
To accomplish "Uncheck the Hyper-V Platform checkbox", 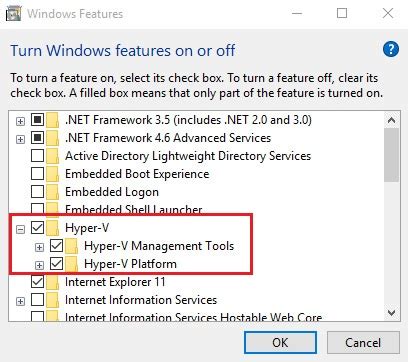I will (x=56, y=264).
